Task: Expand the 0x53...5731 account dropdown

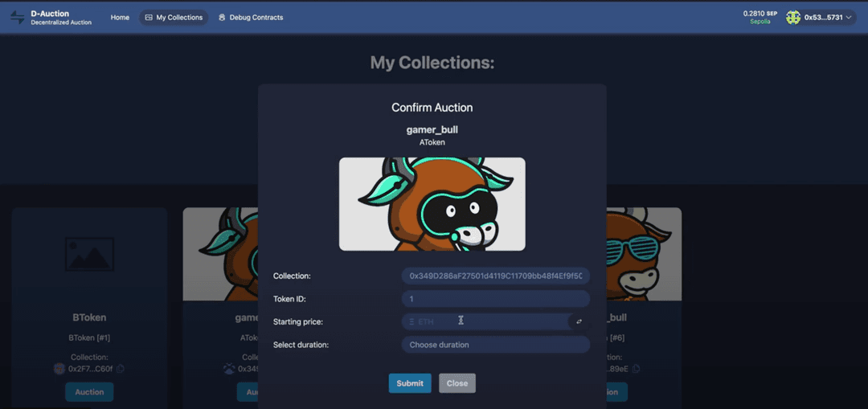Action: (x=821, y=18)
